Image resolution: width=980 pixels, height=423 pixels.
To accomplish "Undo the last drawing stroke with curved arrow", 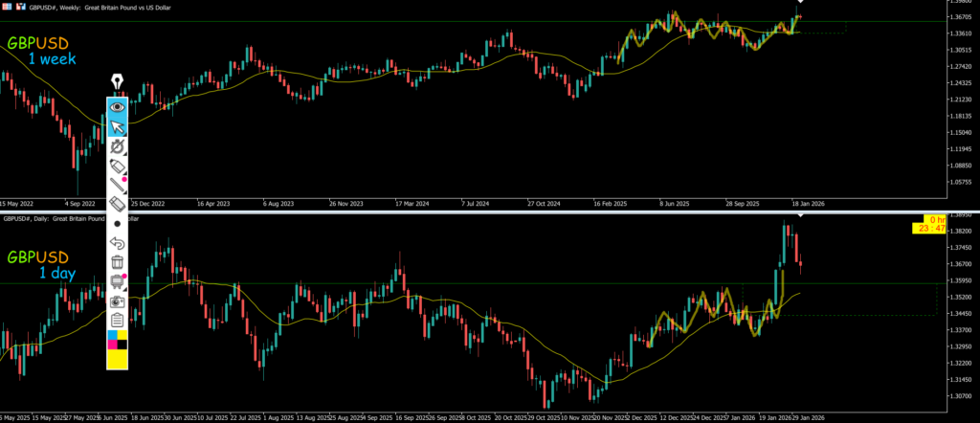I will coord(118,243).
